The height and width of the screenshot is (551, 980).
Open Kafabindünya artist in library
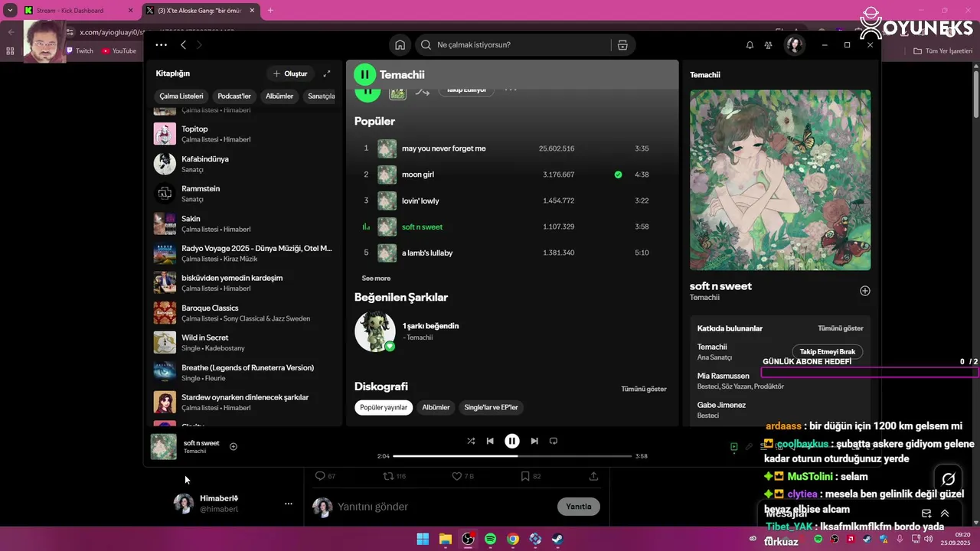(243, 164)
